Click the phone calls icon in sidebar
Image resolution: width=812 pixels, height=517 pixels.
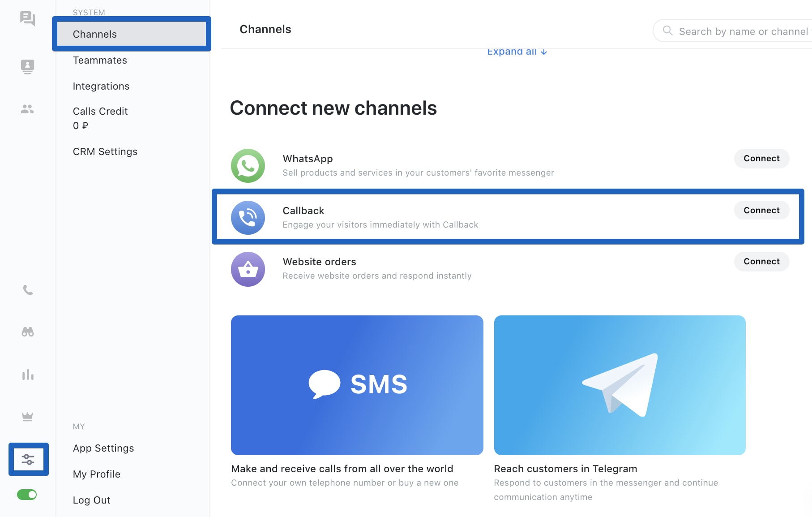coord(28,290)
